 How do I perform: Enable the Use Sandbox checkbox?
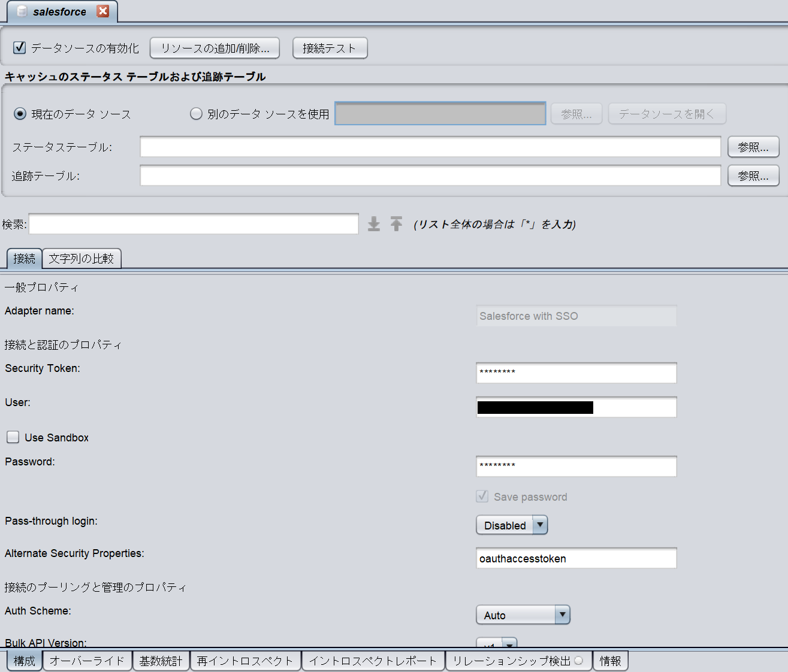tap(13, 437)
